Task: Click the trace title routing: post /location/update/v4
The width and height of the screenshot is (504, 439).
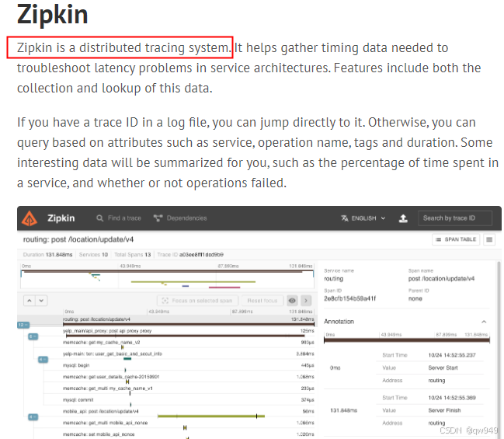Action: tap(78, 239)
